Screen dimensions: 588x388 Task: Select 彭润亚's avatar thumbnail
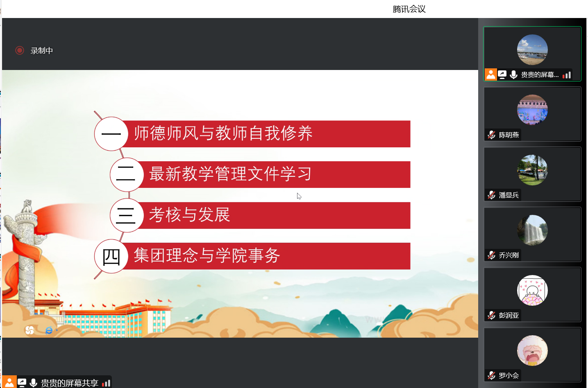click(532, 290)
